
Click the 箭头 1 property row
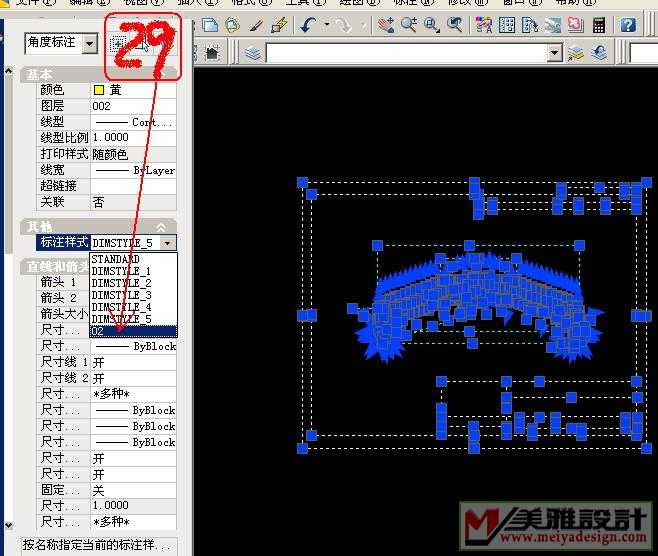(x=63, y=282)
